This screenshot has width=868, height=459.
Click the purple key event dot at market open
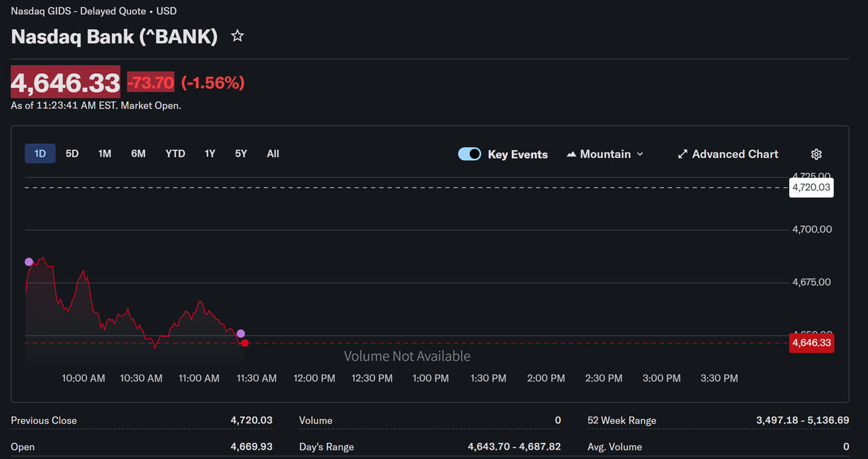(28, 262)
